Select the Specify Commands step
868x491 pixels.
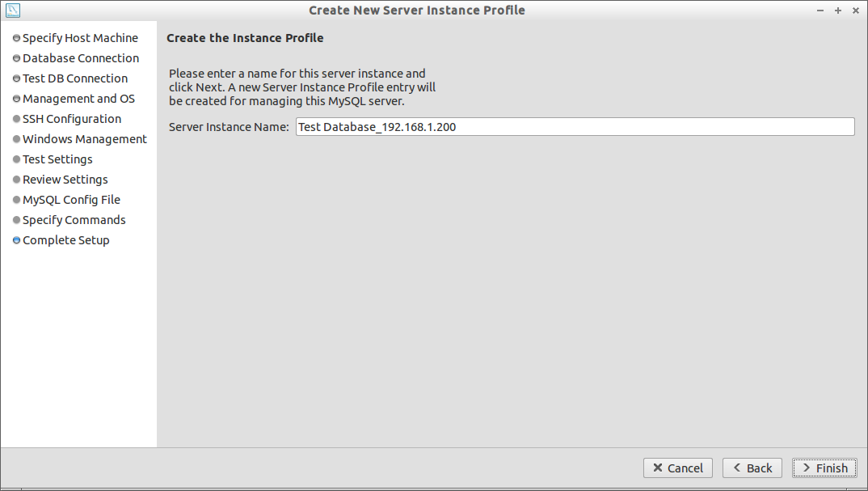(74, 220)
